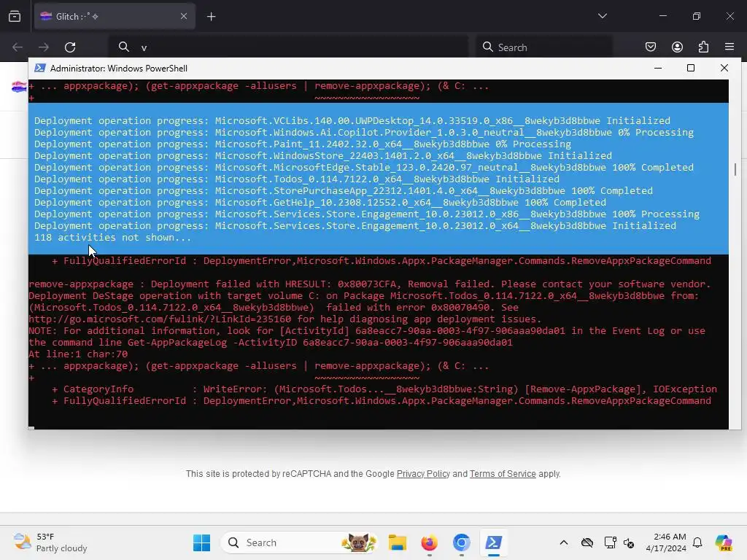Open the weather widget Partly cloudy
The width and height of the screenshot is (747, 560).
point(50,542)
